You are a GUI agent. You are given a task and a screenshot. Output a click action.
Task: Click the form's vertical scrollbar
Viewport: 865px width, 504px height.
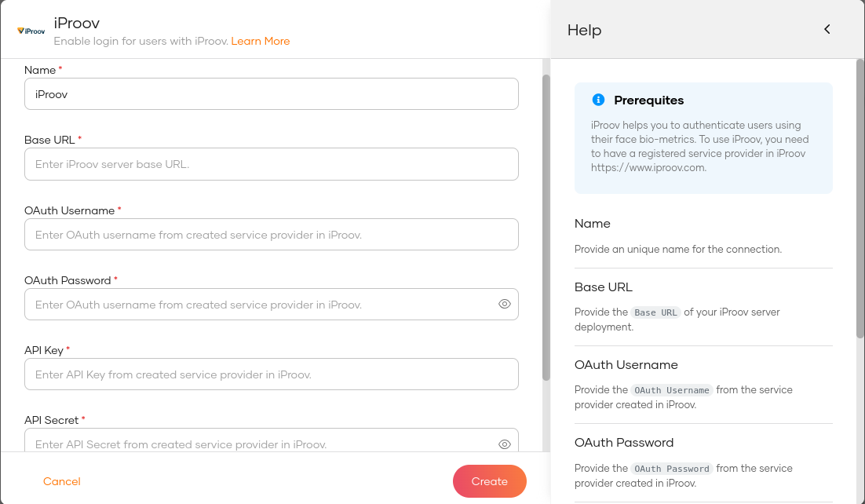pos(546,228)
